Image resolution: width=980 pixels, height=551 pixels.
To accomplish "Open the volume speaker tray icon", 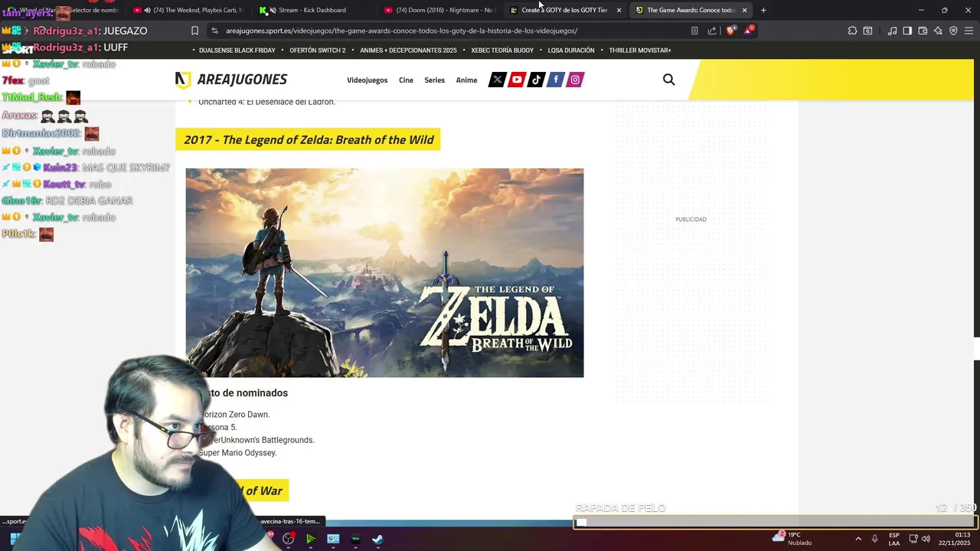I will pyautogui.click(x=926, y=539).
